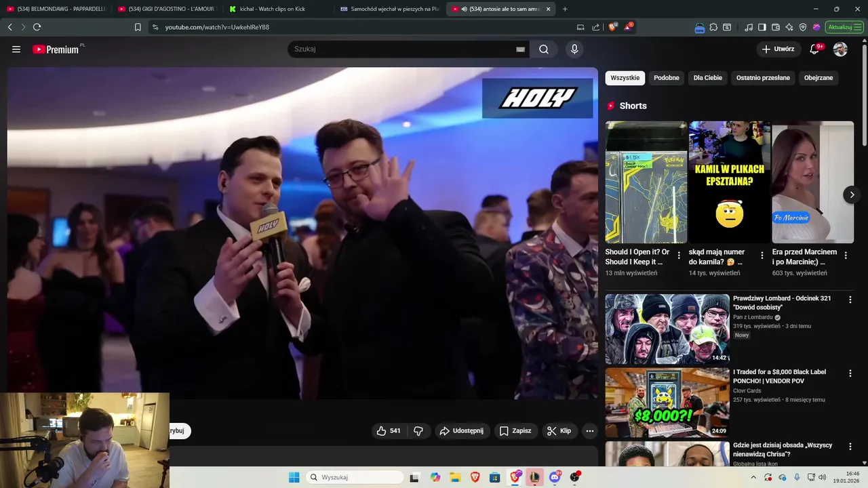Open the browser extensions puzzle icon

click(x=713, y=27)
